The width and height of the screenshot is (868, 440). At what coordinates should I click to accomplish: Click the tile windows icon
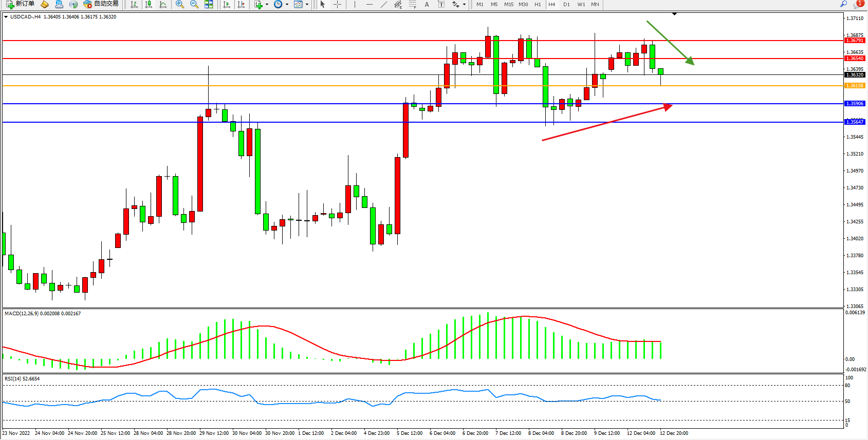click(209, 4)
